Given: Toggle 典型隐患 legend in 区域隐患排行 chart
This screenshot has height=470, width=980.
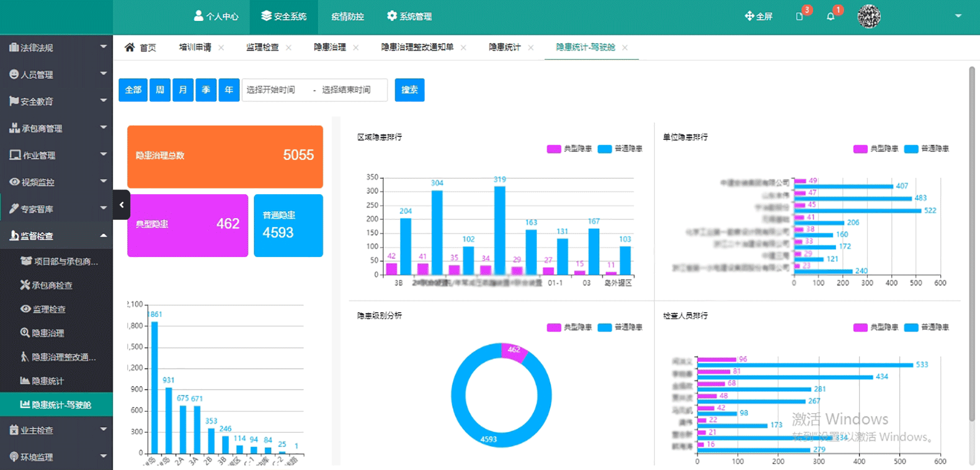Looking at the screenshot, I should click(x=569, y=149).
